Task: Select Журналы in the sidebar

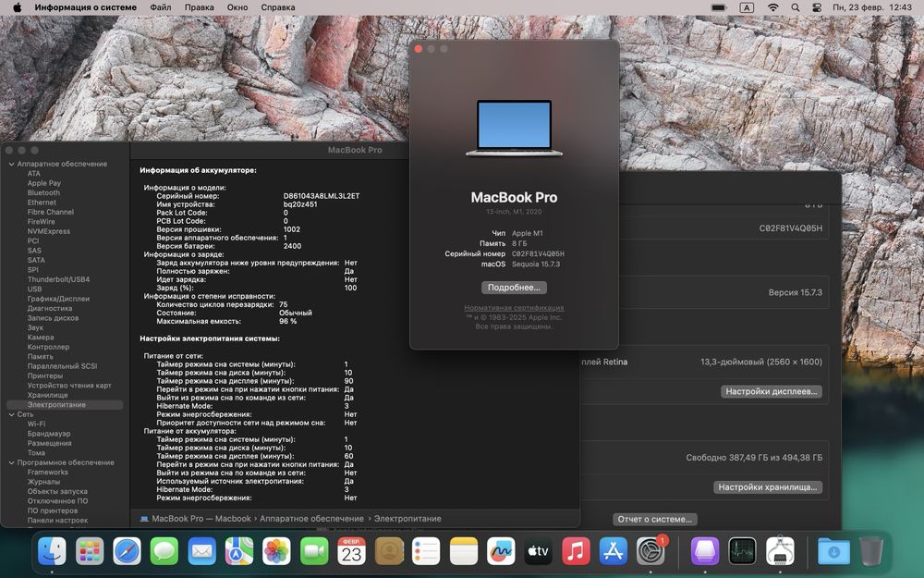Action: point(43,482)
